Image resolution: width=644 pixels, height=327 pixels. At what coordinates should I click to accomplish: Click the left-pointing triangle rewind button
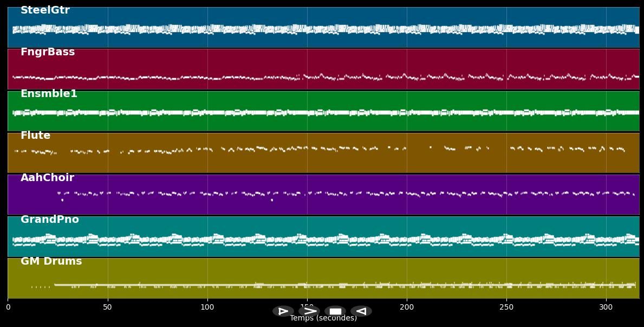[x=361, y=311]
